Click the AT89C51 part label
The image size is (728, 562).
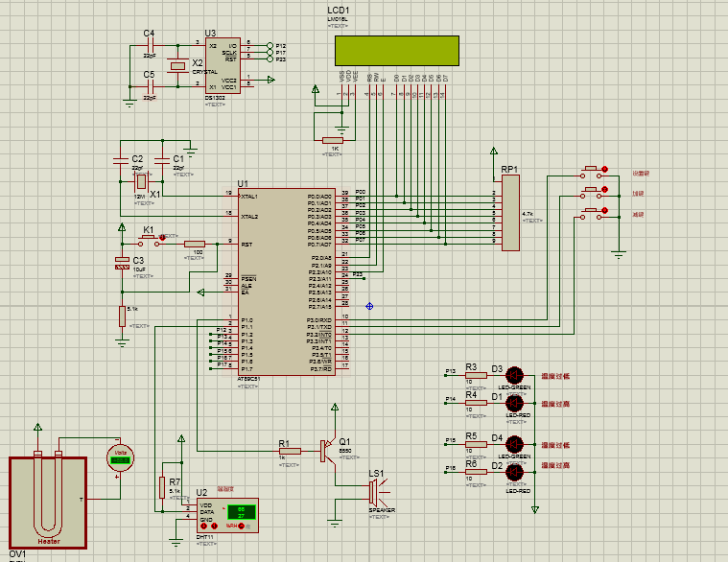tap(248, 379)
